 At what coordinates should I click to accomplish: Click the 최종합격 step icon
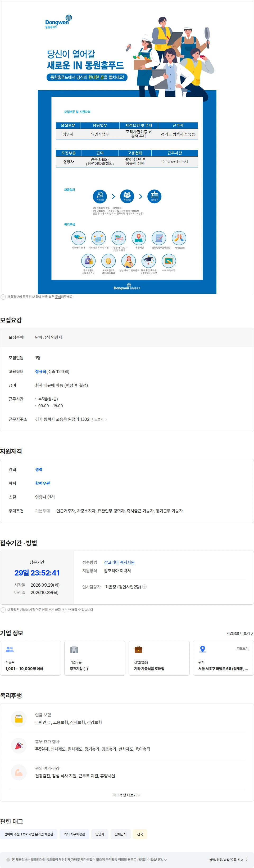[x=155, y=196]
